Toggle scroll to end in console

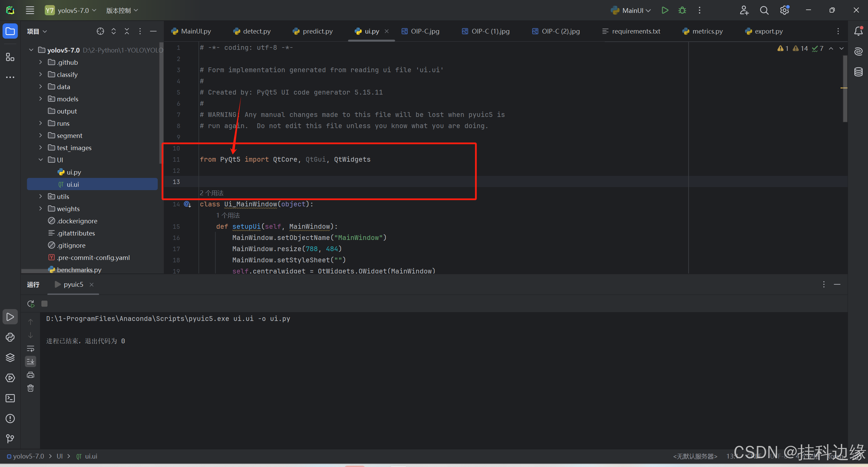click(x=31, y=361)
